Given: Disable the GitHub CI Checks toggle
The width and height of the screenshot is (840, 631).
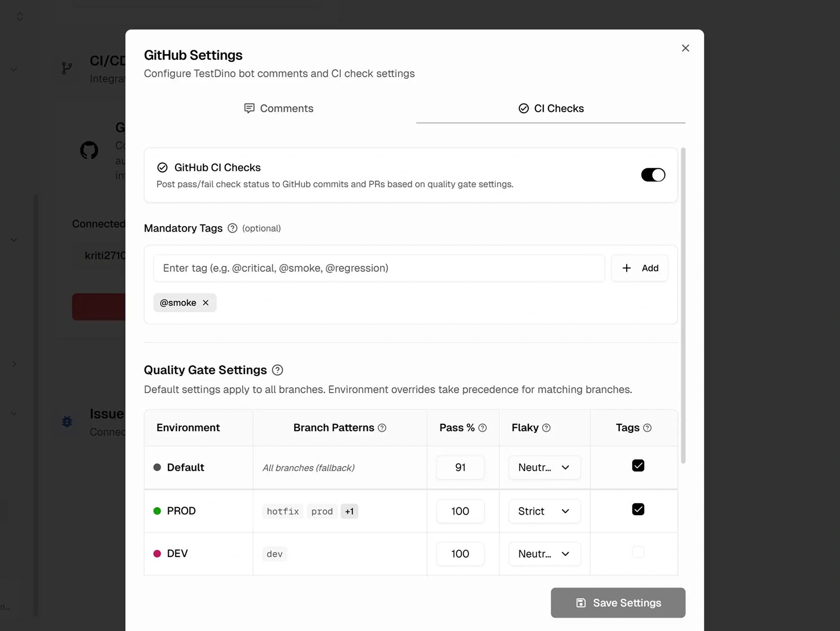Looking at the screenshot, I should coord(653,175).
